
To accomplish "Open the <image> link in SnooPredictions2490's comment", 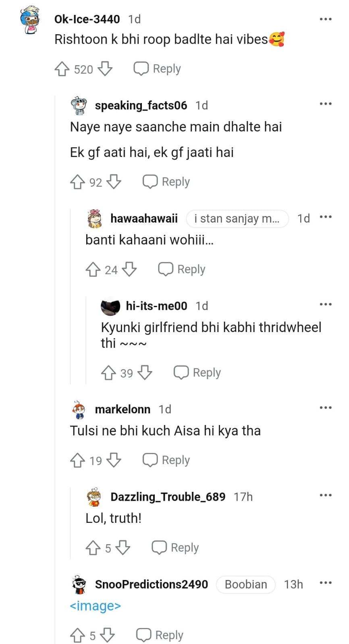I will [x=96, y=606].
